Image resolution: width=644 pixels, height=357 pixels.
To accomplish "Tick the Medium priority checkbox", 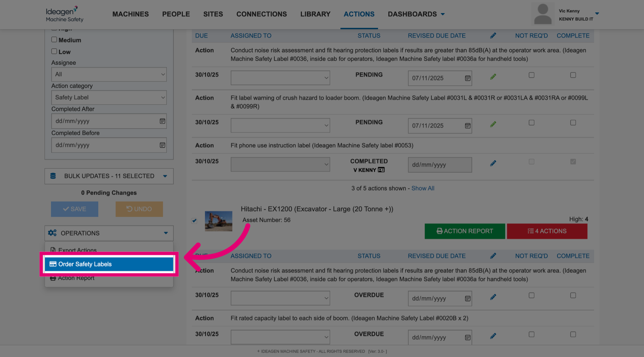I will click(x=54, y=40).
